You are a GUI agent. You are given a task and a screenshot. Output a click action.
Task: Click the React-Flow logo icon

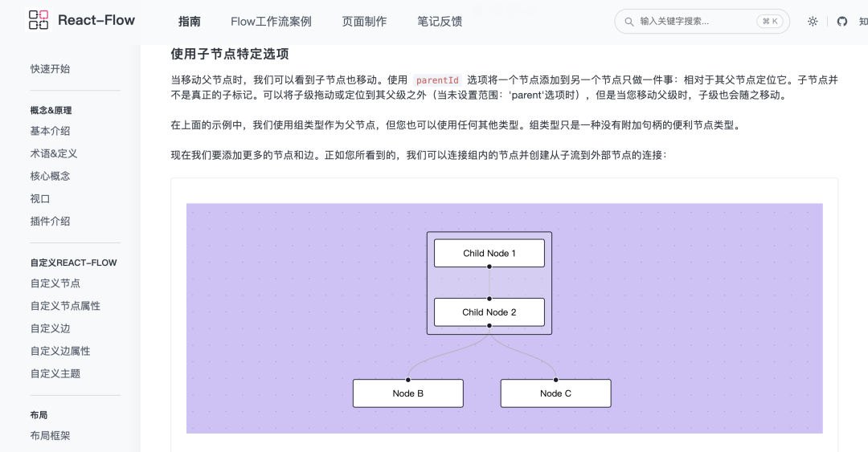pos(39,20)
